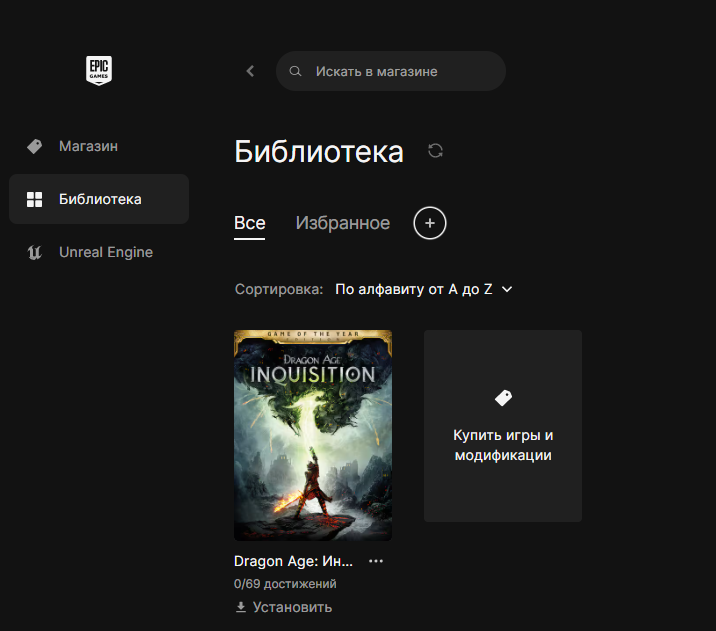Click the store tag icon beside Магазин
This screenshot has height=631, width=716.
coord(34,146)
